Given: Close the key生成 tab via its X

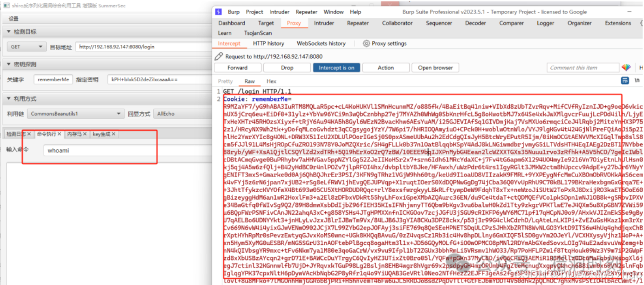Looking at the screenshot, I should pos(113,134).
